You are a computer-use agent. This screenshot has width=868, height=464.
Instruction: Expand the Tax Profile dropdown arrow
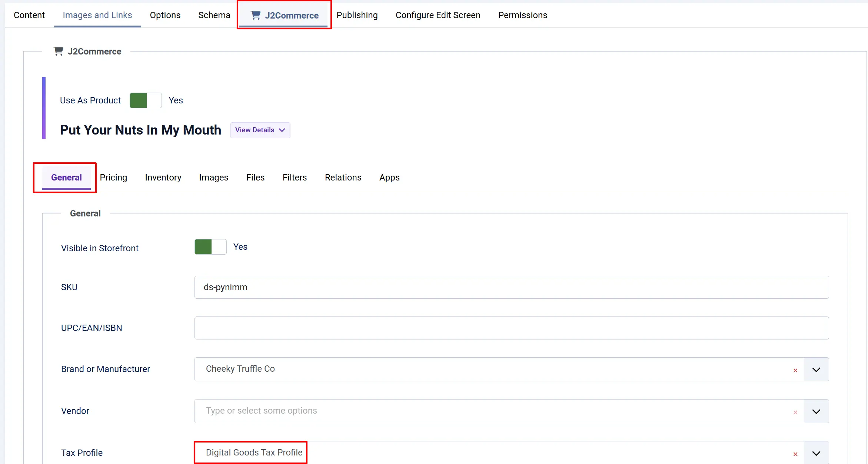816,453
